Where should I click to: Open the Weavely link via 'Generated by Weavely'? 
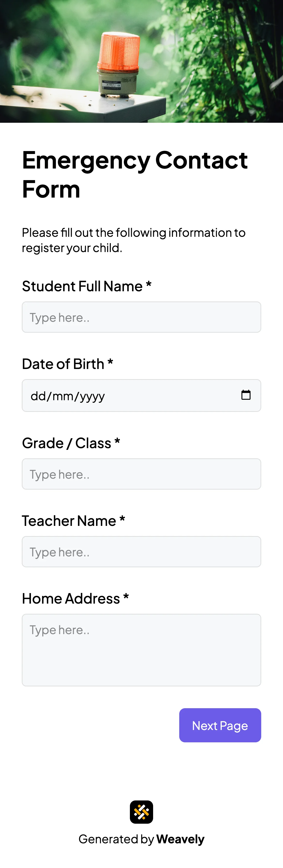[141, 839]
